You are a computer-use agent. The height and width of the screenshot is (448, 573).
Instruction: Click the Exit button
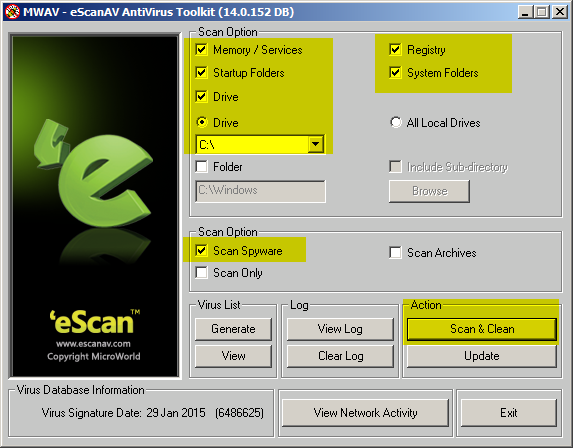click(x=509, y=413)
